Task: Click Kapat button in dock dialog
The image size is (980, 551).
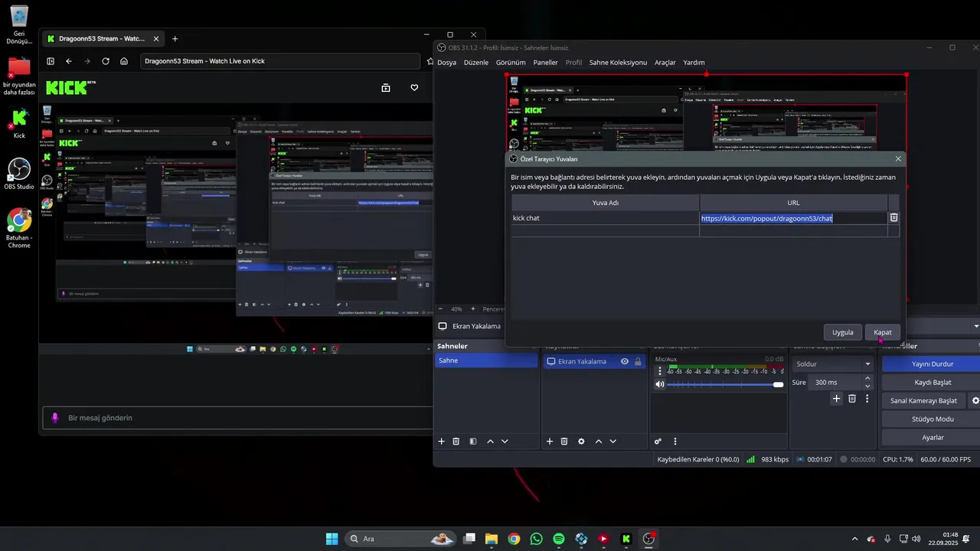Action: point(883,332)
